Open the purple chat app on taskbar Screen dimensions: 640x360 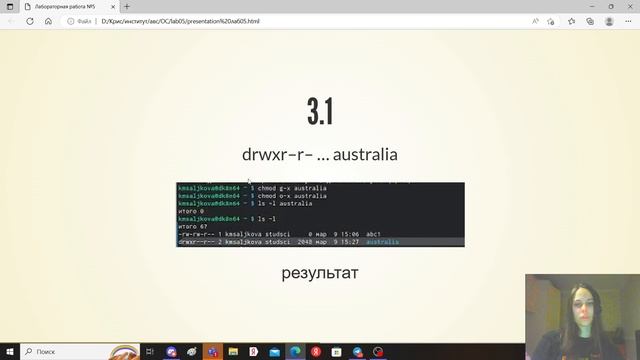coord(171,351)
